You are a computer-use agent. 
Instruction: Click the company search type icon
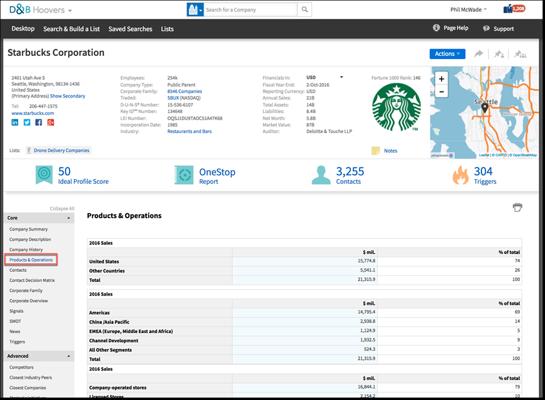tap(193, 10)
